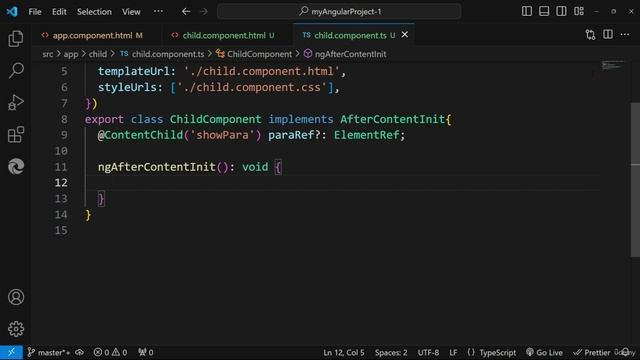Click the 'ElementRef' type on line 9

pos(367,135)
